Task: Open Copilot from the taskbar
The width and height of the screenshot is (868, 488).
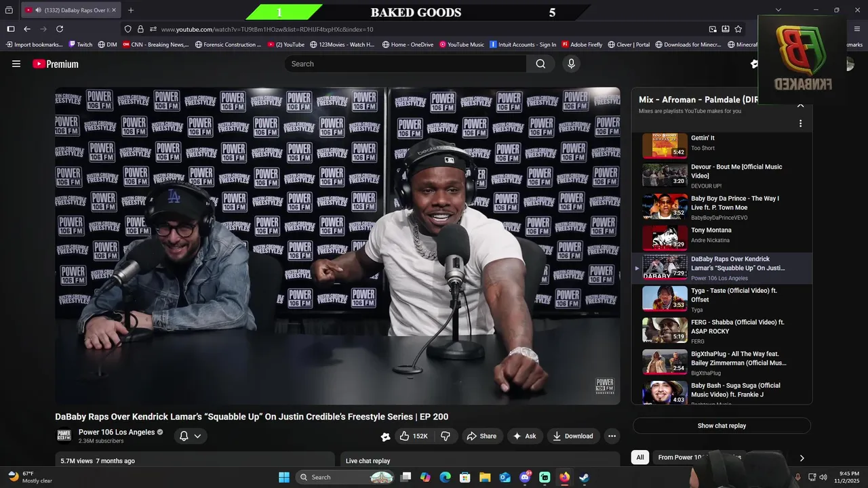Action: pos(425,477)
